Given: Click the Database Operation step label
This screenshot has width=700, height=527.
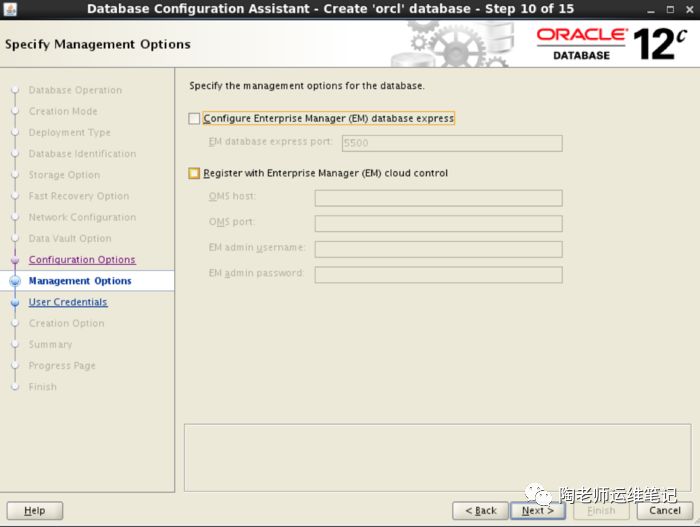Looking at the screenshot, I should tap(75, 90).
